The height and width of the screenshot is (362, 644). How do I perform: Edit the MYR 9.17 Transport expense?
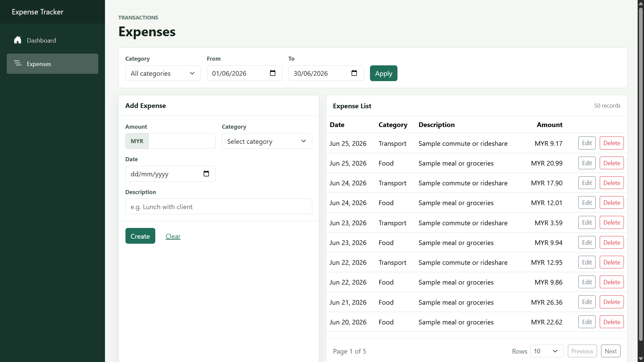click(587, 143)
